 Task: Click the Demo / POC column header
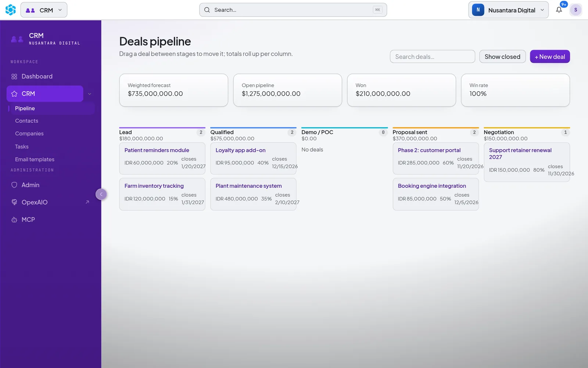(317, 132)
